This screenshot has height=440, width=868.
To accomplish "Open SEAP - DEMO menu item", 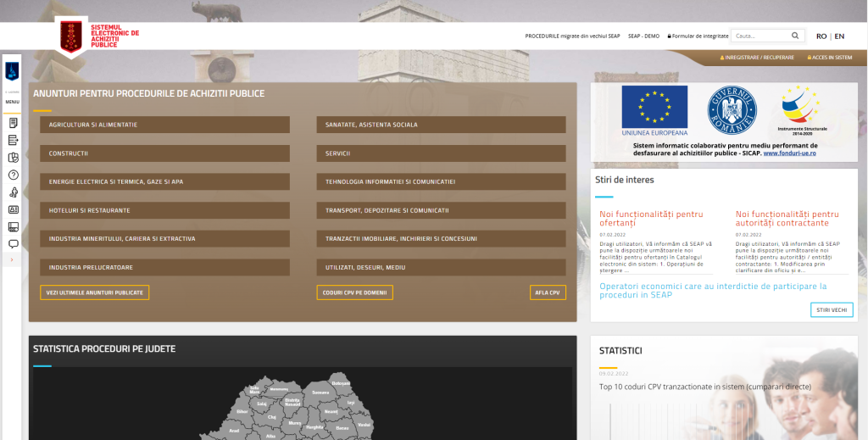I will point(644,36).
